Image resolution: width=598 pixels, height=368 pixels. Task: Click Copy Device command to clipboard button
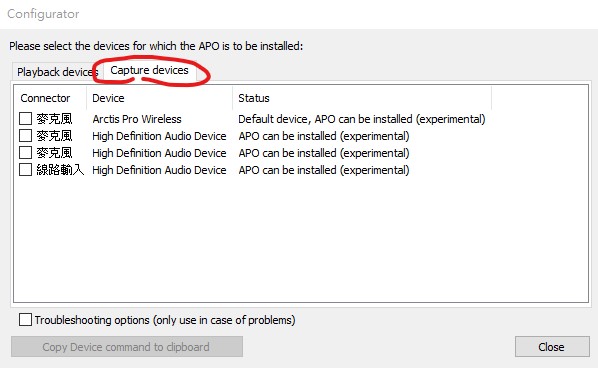127,347
